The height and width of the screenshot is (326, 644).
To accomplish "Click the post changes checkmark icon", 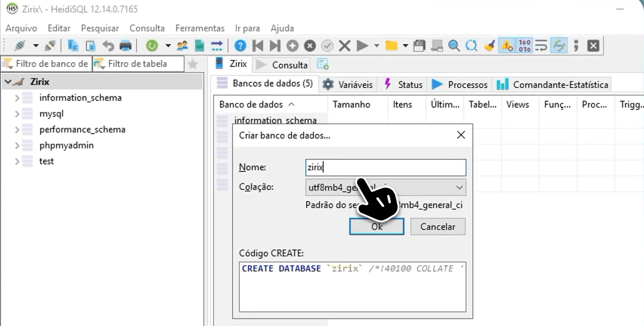I will (x=327, y=45).
